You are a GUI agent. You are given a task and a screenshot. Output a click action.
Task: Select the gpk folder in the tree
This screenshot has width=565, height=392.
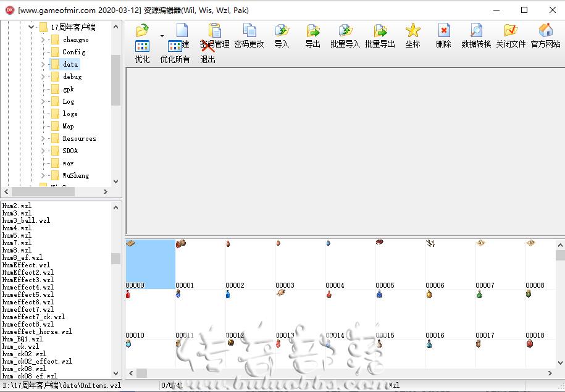(69, 89)
